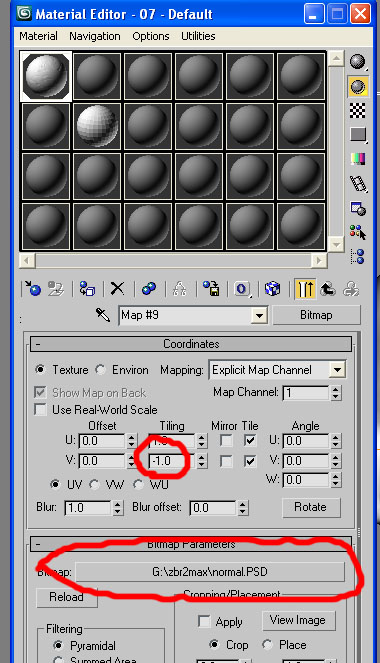Image resolution: width=380 pixels, height=663 pixels.
Task: Select the VW radio button
Action: coord(94,484)
